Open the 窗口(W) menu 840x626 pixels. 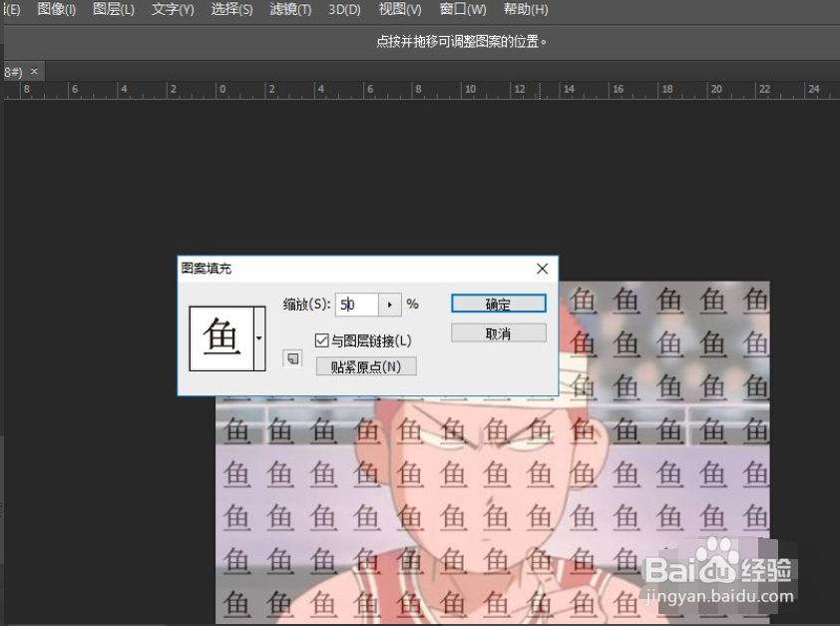462,9
